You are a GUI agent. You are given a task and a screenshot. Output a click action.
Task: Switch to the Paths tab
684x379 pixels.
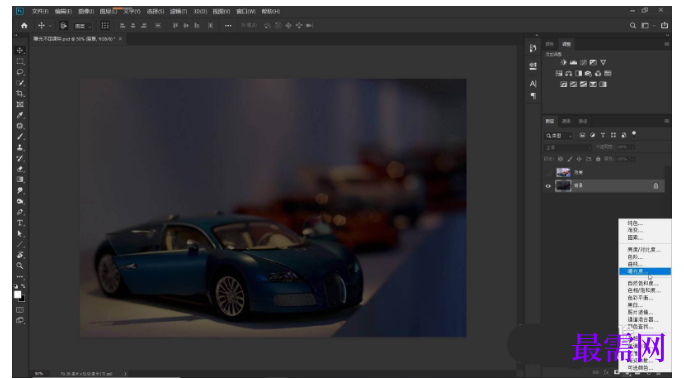point(583,121)
